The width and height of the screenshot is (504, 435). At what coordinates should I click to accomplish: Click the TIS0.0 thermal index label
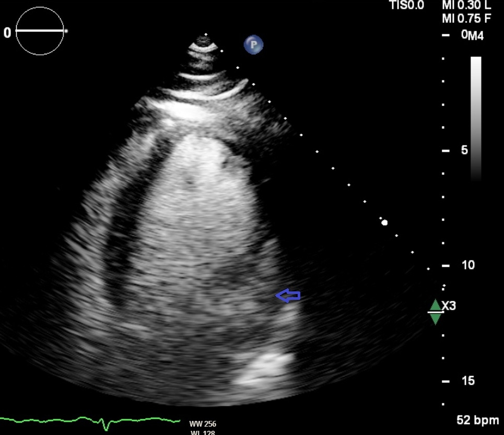pos(407,5)
